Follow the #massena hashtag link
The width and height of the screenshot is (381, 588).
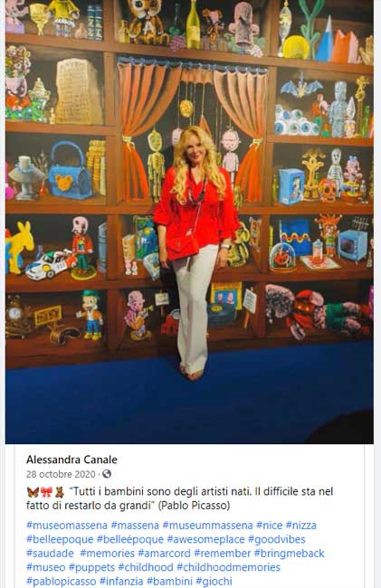click(135, 525)
